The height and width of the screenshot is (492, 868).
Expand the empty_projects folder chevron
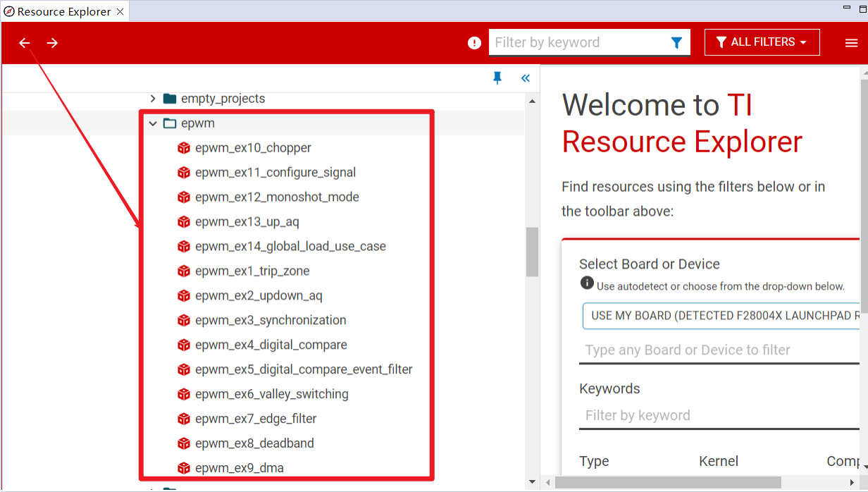coord(153,99)
